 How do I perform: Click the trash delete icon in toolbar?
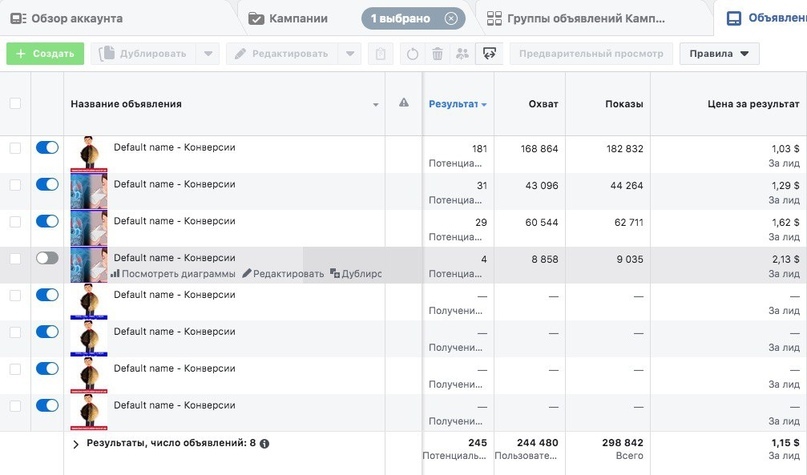(x=437, y=54)
